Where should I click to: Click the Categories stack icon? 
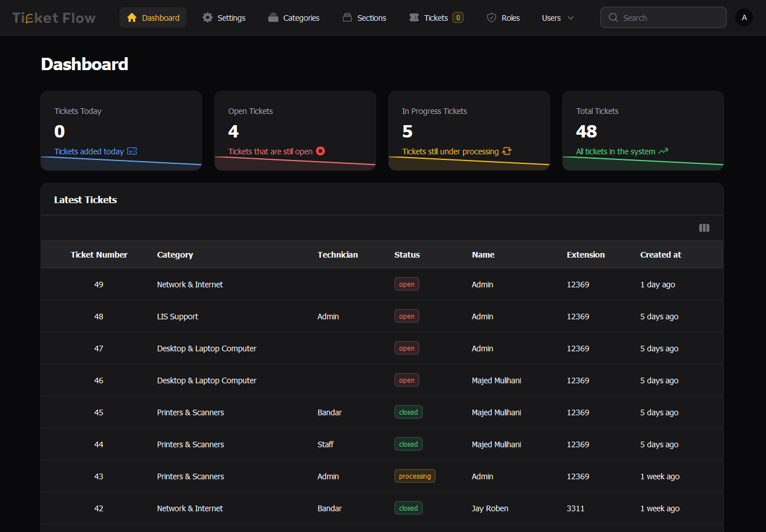pyautogui.click(x=273, y=18)
